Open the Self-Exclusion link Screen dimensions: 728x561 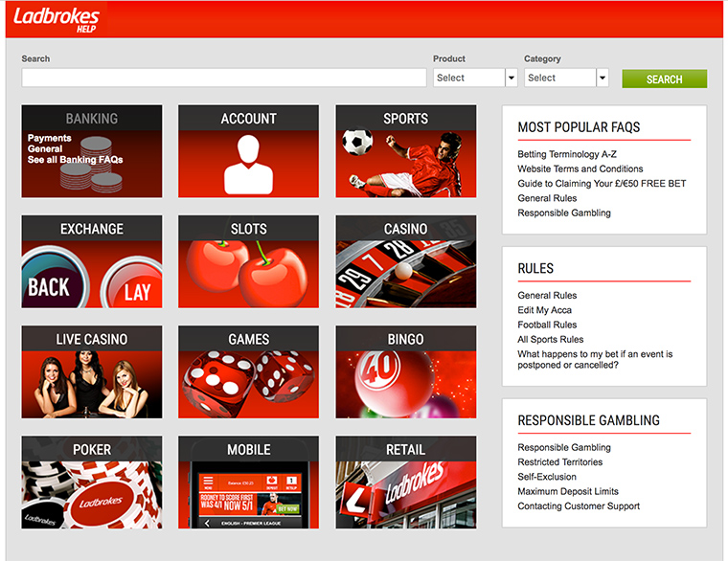coord(547,477)
